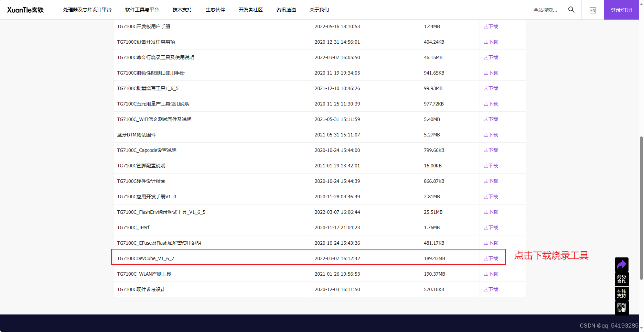Open 技术支持 menu
This screenshot has height=332, width=644.
tap(182, 10)
